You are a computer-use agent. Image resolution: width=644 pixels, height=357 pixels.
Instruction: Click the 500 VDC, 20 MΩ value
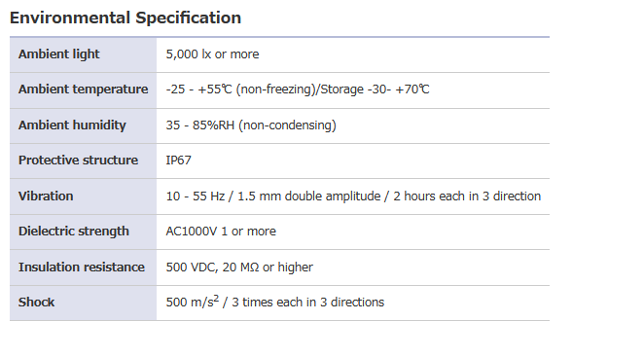pyautogui.click(x=239, y=268)
